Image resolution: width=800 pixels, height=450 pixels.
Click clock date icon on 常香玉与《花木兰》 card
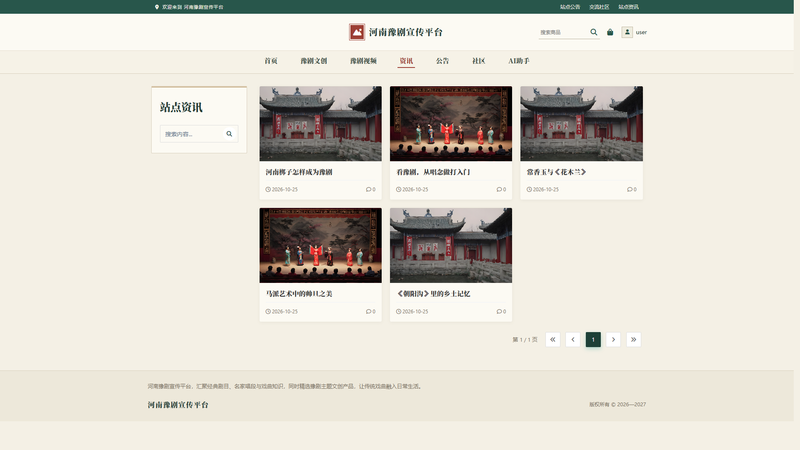point(529,189)
